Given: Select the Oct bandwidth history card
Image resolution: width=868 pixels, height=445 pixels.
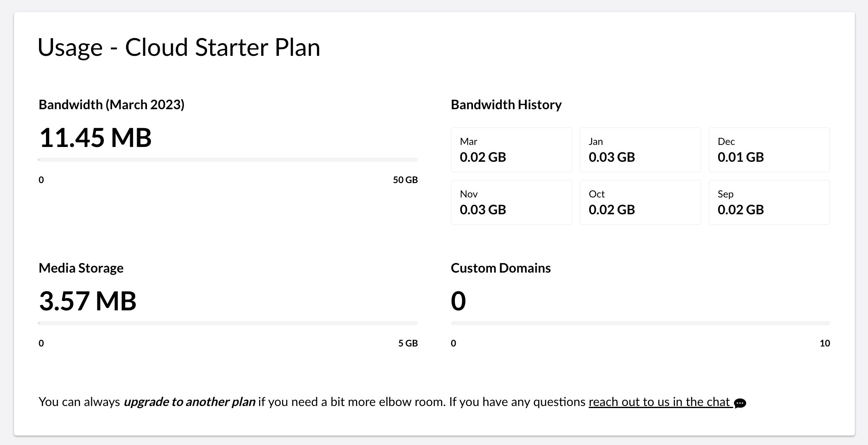Looking at the screenshot, I should tap(640, 202).
